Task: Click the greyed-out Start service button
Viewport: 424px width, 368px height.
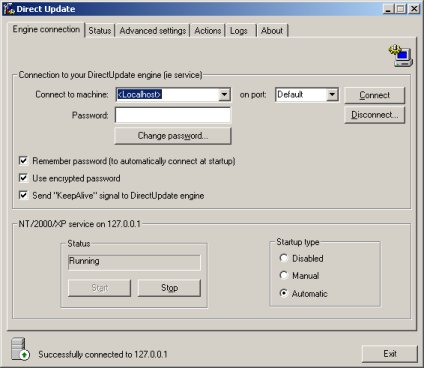Action: [x=99, y=288]
